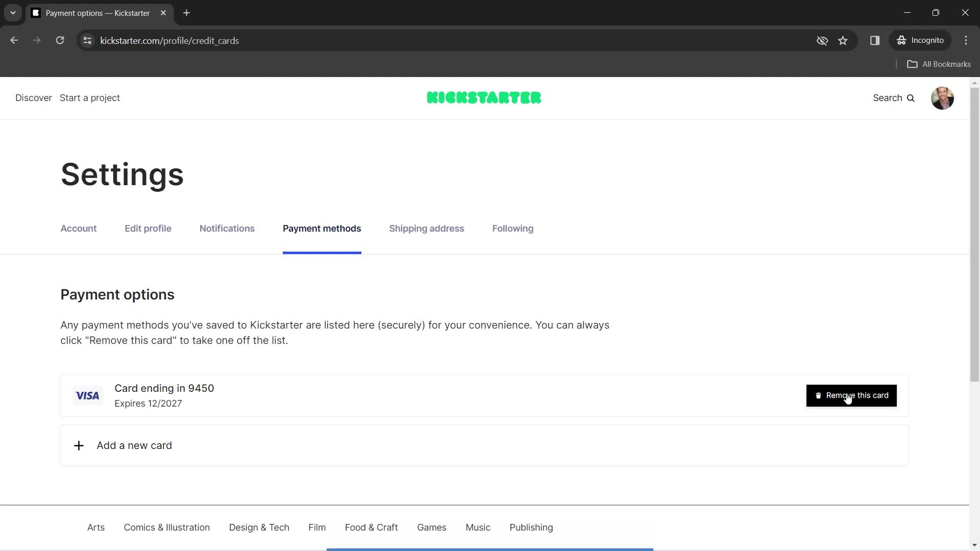Click the Visa card ending 9450
The width and height of the screenshot is (980, 551).
click(164, 395)
